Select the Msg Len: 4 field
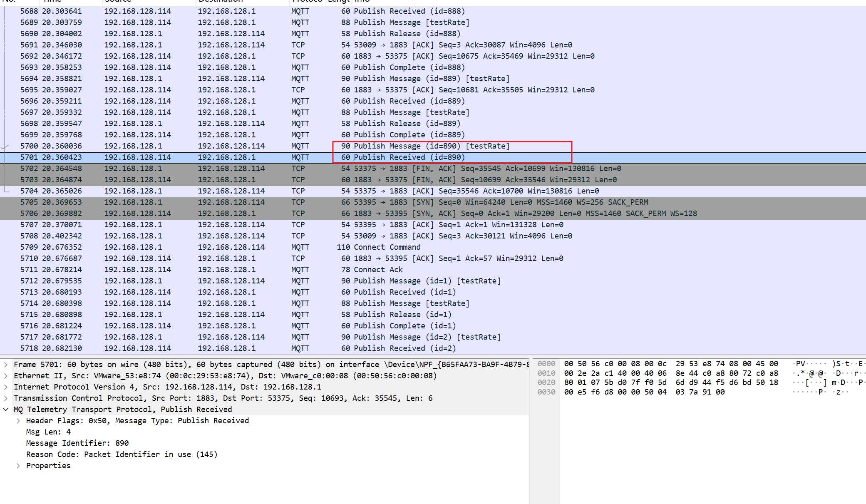866x504 pixels. (x=48, y=432)
